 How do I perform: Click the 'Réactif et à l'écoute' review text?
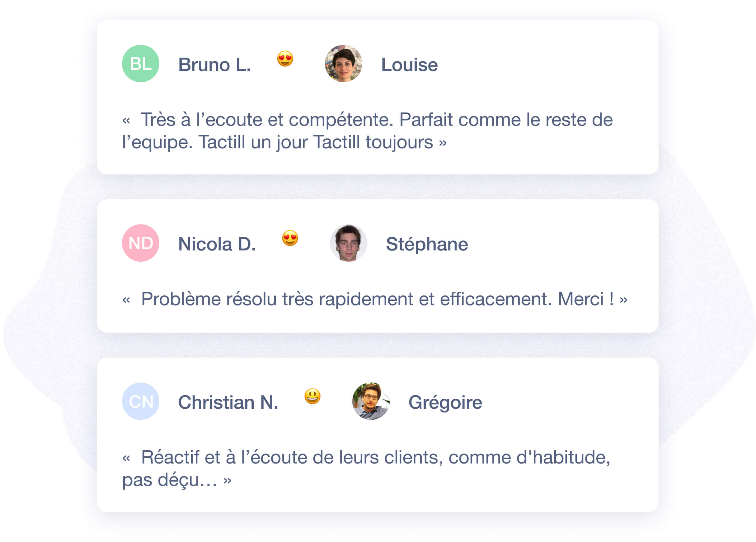366,468
